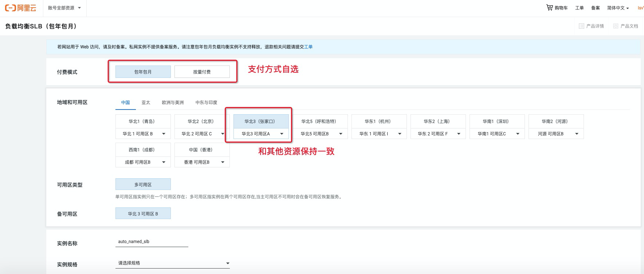The image size is (644, 274).
Task: Select region 西南1（成都）
Action: pos(143,150)
